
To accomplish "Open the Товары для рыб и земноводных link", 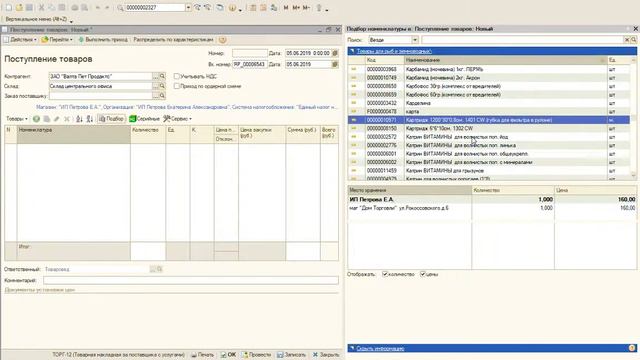I will click(x=394, y=51).
